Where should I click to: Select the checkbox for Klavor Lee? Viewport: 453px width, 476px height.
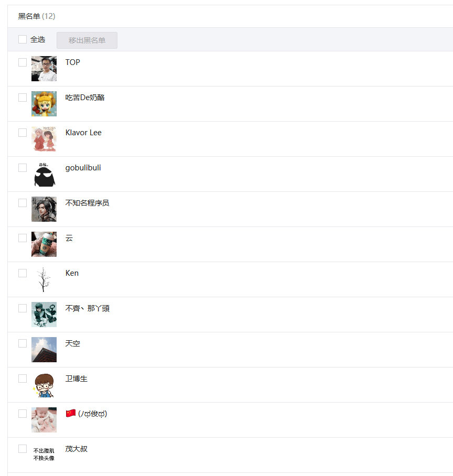coord(23,133)
